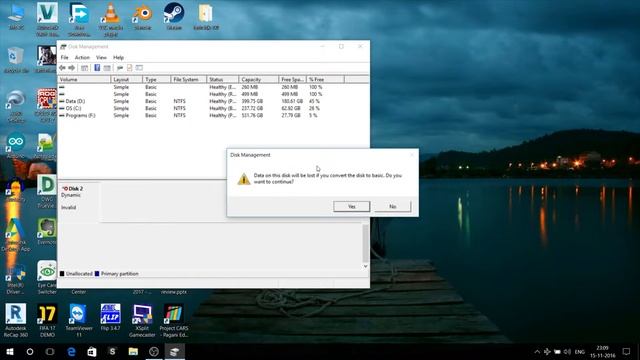This screenshot has width=640, height=360.
Task: Open the View menu
Action: [101, 58]
